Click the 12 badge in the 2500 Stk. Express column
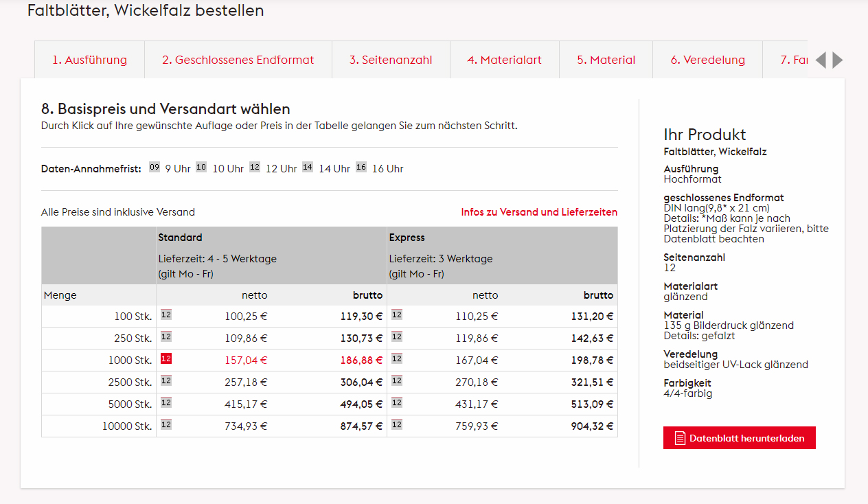Screen dimensions: 868x504 tap(396, 380)
